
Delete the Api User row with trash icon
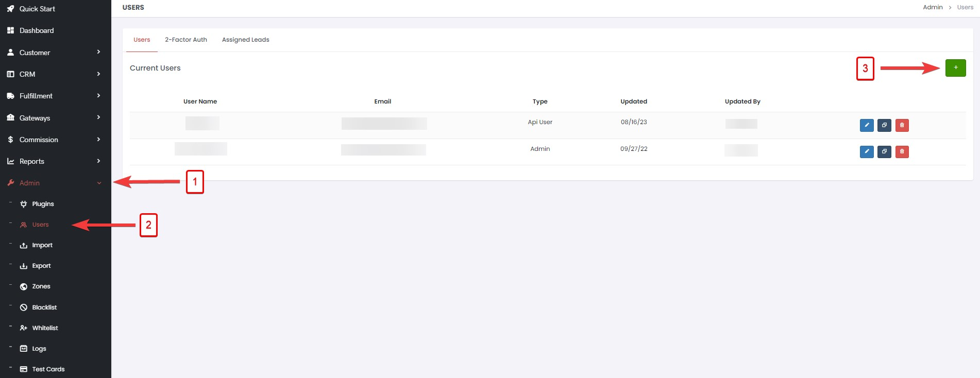[x=902, y=125]
